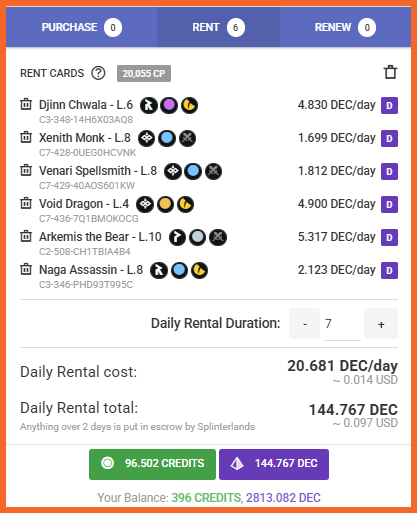The width and height of the screenshot is (417, 513).
Task: Switch to the Purchase tab
Action: (81, 27)
